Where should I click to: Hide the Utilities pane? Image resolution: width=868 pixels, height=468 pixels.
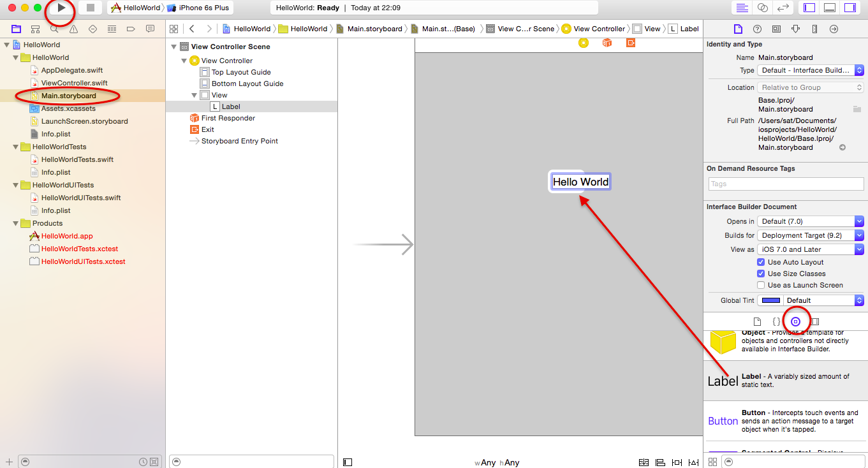850,8
